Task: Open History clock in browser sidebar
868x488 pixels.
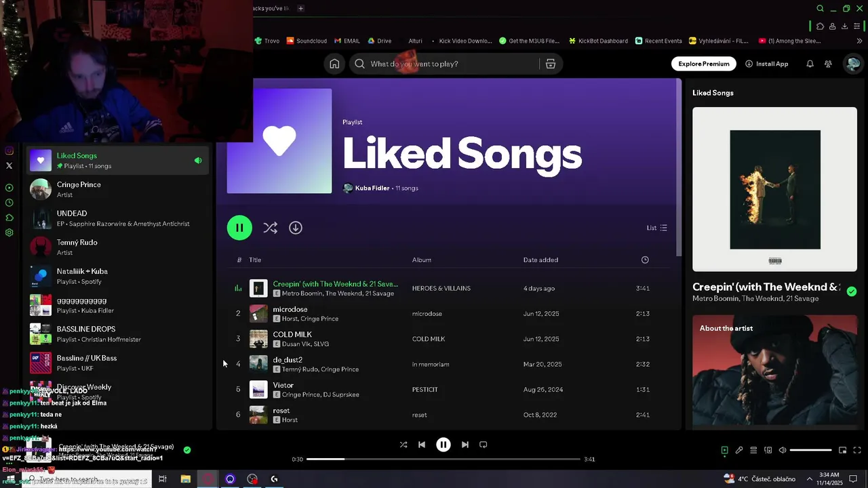Action: click(9, 203)
